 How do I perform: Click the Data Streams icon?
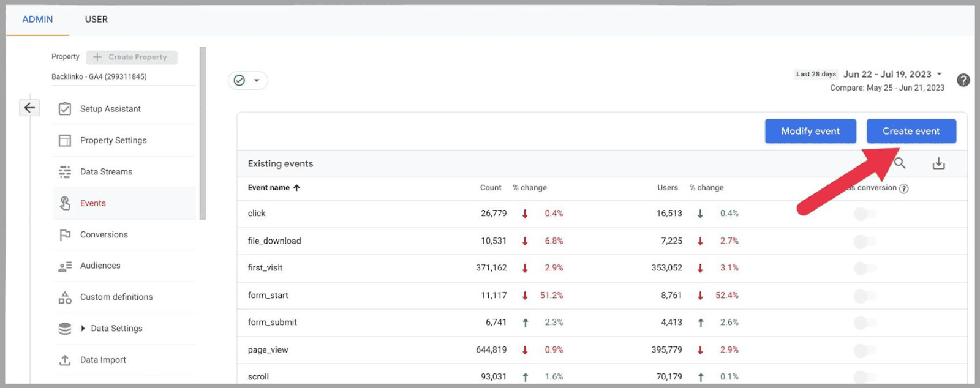coord(65,172)
